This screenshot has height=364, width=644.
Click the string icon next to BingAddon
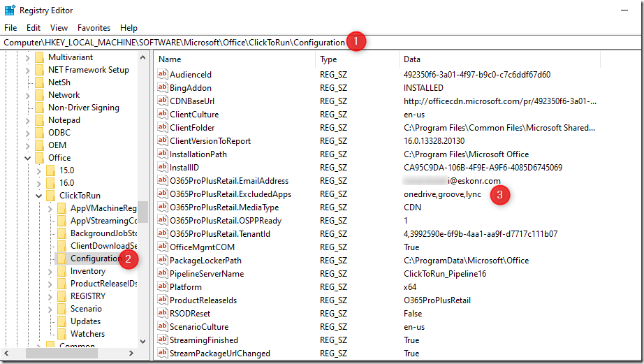point(163,87)
